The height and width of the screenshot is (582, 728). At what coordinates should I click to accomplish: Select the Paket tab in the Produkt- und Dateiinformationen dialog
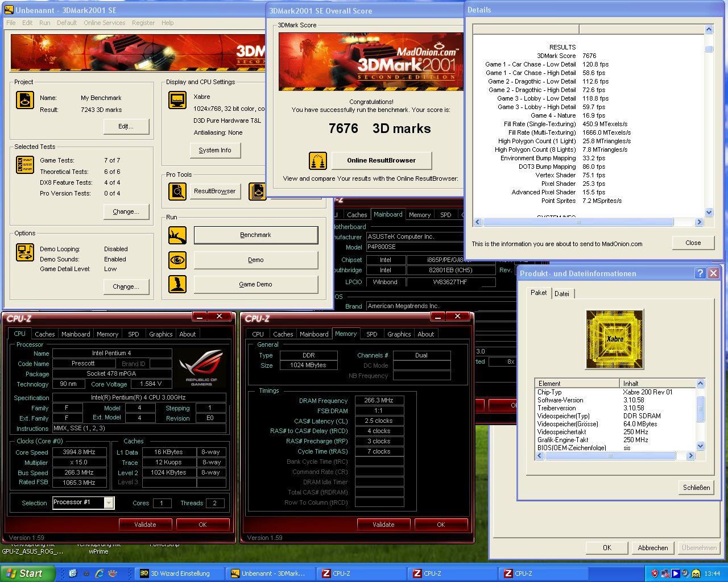point(539,293)
